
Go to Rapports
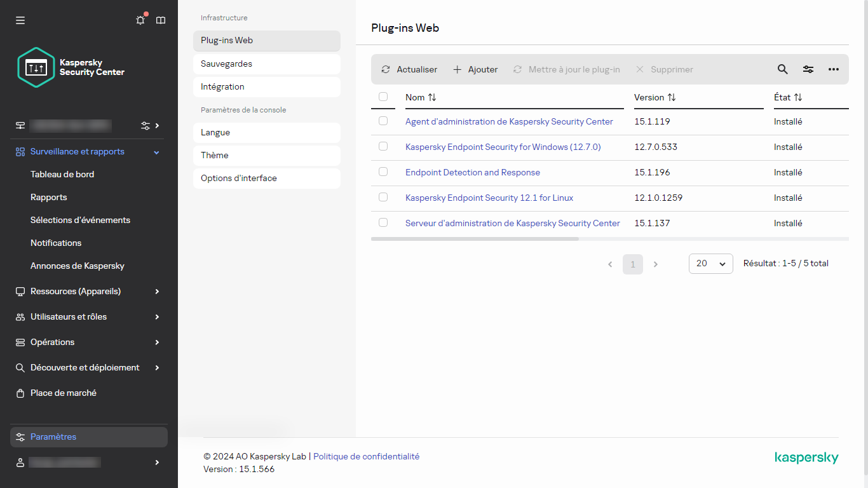(x=49, y=197)
